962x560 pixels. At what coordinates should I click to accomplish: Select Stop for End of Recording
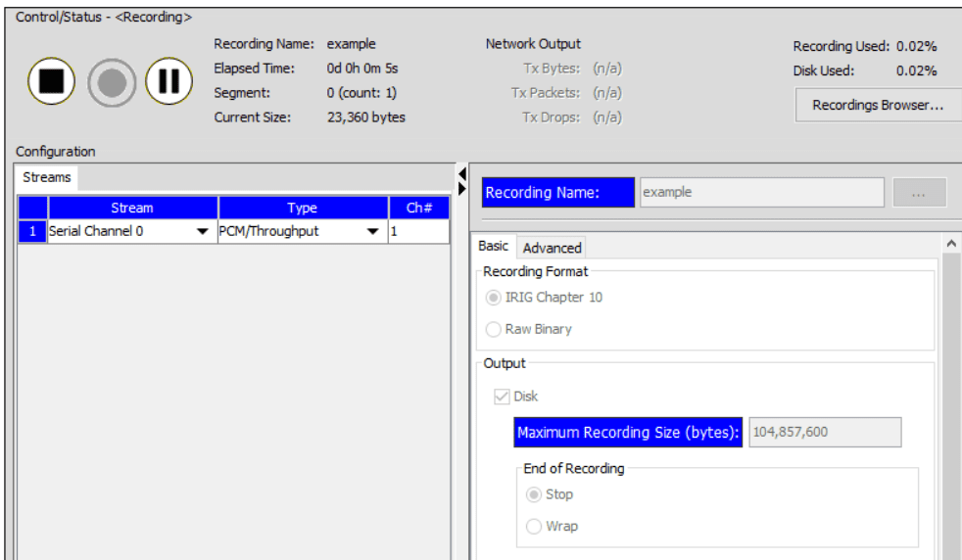tap(534, 494)
